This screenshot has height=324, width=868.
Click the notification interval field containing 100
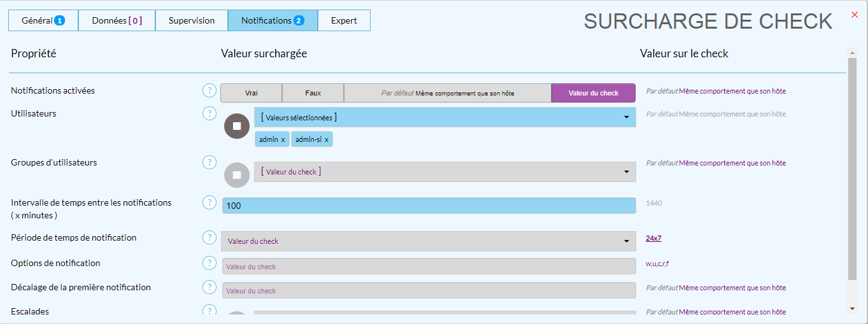428,206
